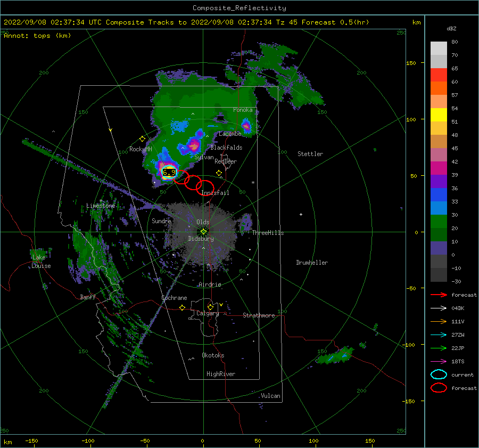Click the 'Lake Louise' label
The width and height of the screenshot is (479, 448).
click(x=41, y=262)
